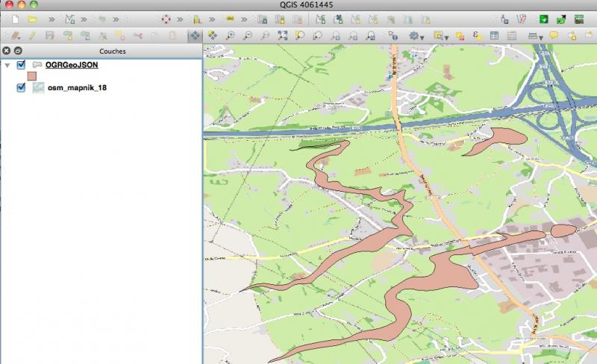The width and height of the screenshot is (597, 364).
Task: Collapse the OGRGeoJSON layer tree arrow
Action: tap(7, 66)
